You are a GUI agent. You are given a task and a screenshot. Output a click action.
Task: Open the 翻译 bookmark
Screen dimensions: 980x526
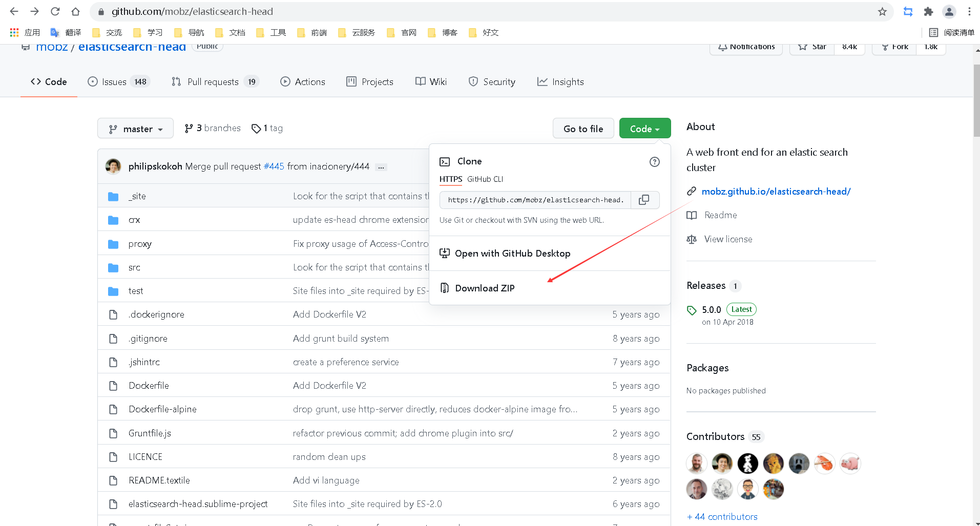pyautogui.click(x=66, y=32)
